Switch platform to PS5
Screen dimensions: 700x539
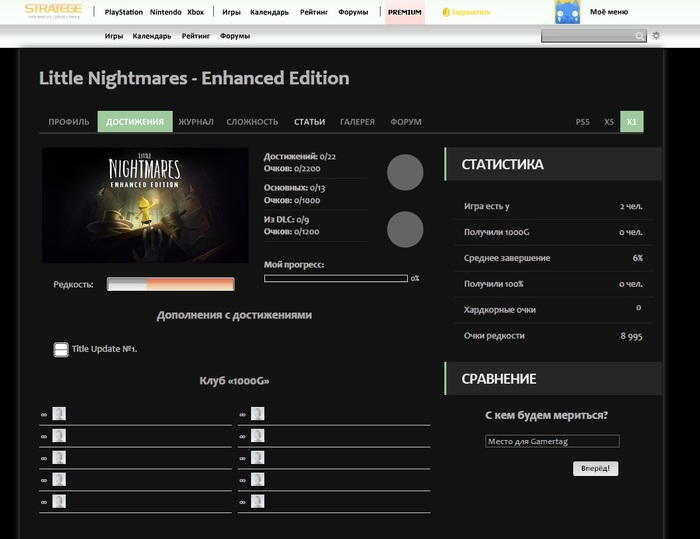click(x=583, y=122)
